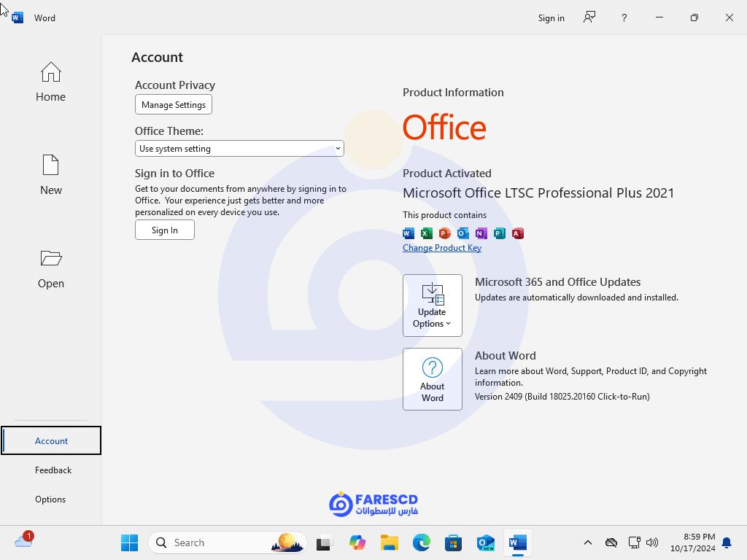Open Help question mark in title bar
This screenshot has height=560, width=747.
[624, 18]
